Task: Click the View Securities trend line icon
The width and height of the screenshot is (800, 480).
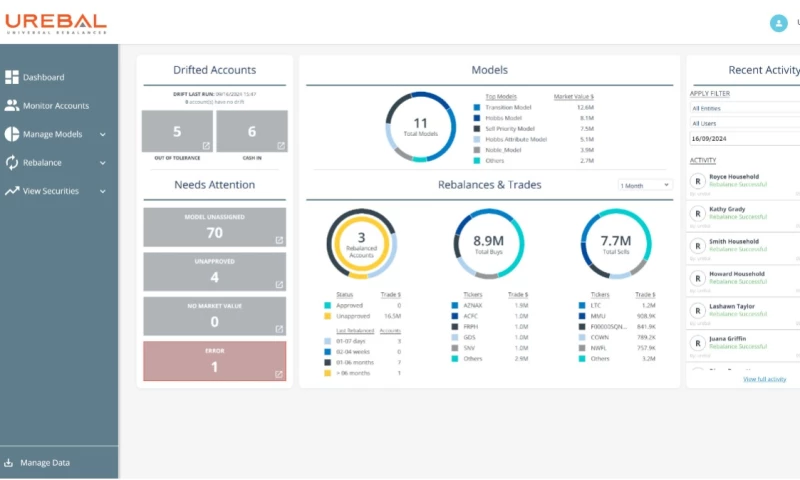Action: coord(12,191)
